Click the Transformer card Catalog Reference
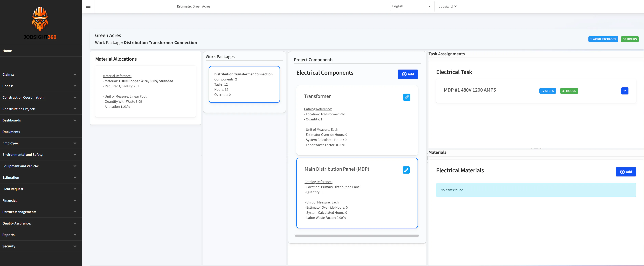 pyautogui.click(x=318, y=109)
